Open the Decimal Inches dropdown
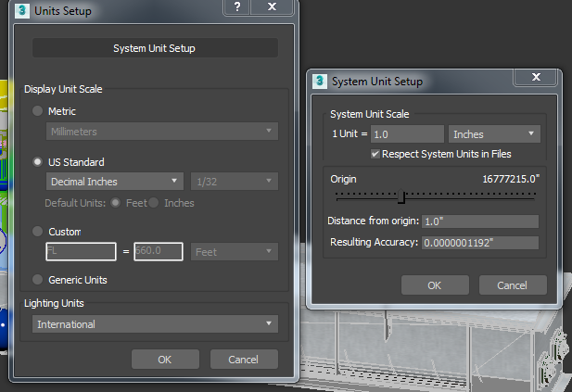The image size is (572, 392). [115, 182]
